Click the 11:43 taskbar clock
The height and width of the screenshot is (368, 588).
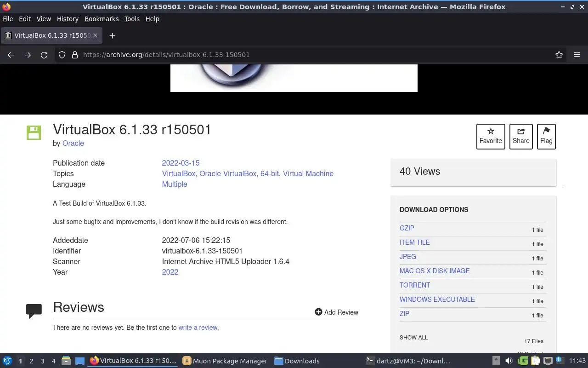[x=577, y=361]
